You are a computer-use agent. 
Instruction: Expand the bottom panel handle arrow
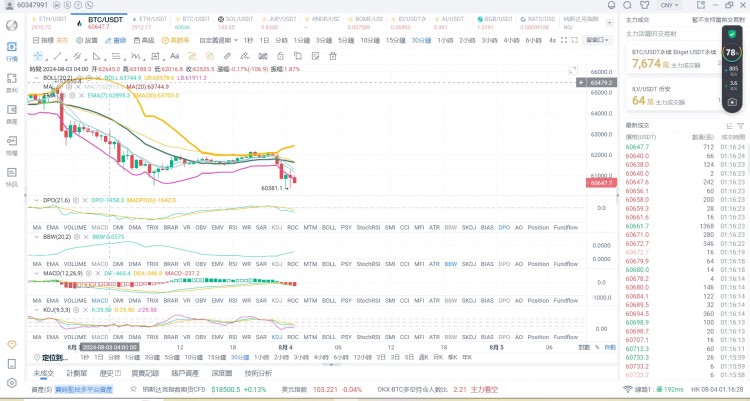tap(331, 365)
